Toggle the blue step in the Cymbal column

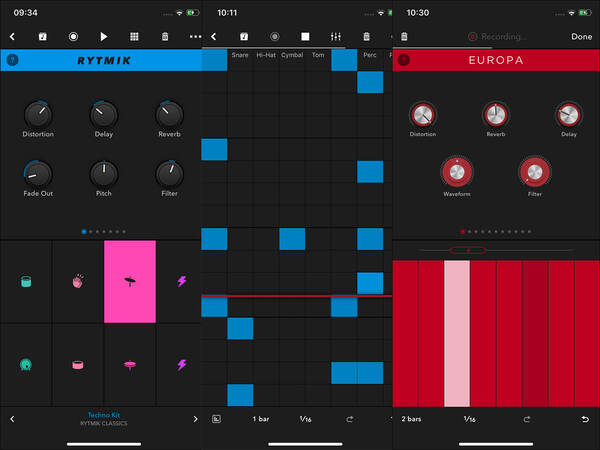292,239
